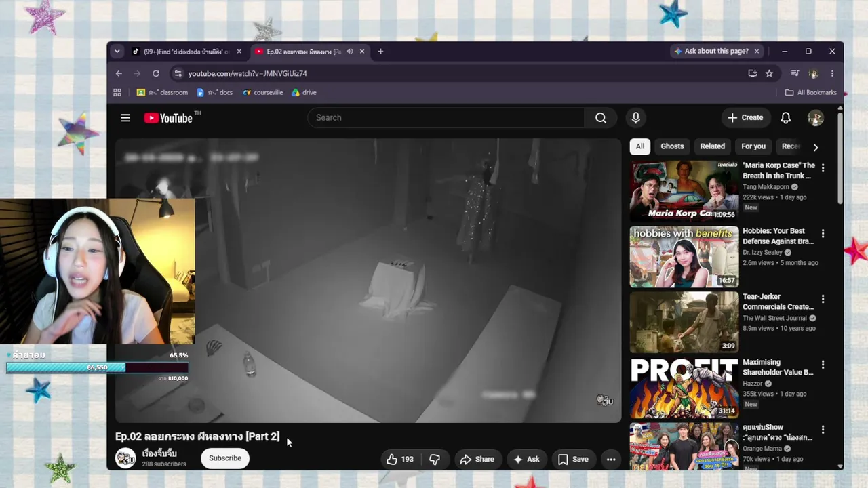Viewport: 868px width, 488px height.
Task: Click the page's vertical scrollbar
Action: pyautogui.click(x=841, y=157)
